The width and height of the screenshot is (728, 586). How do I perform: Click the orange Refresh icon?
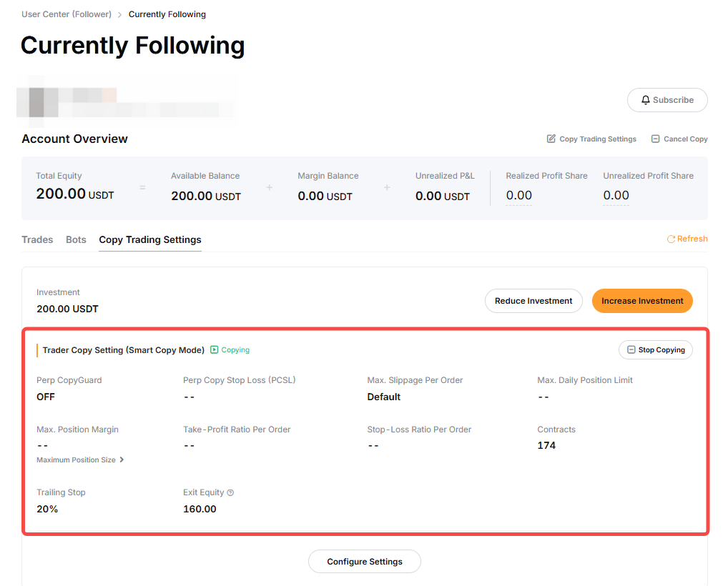click(x=671, y=239)
